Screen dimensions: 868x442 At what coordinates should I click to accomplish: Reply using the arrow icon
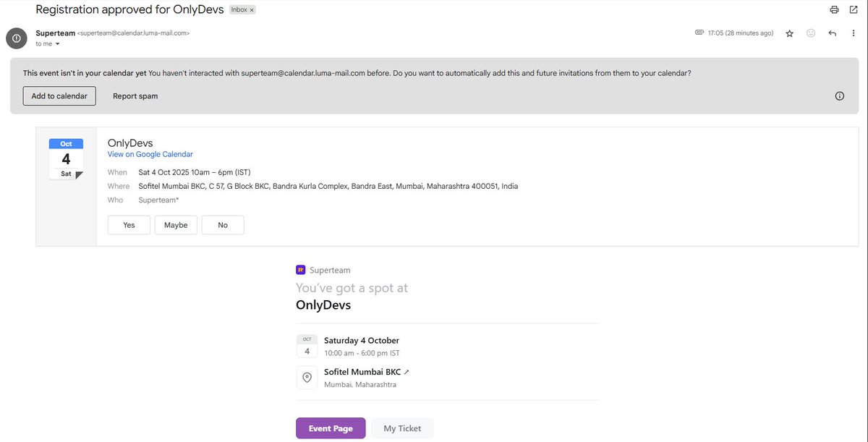click(x=833, y=33)
